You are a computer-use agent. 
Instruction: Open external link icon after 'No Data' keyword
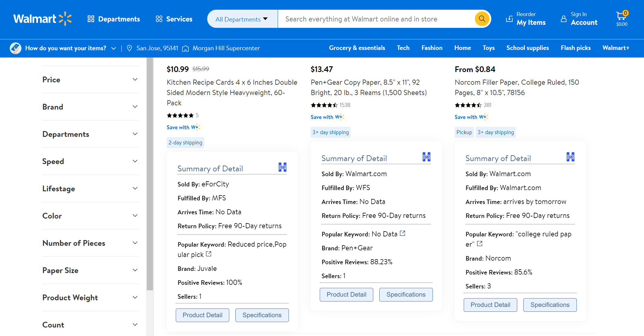coord(403,233)
